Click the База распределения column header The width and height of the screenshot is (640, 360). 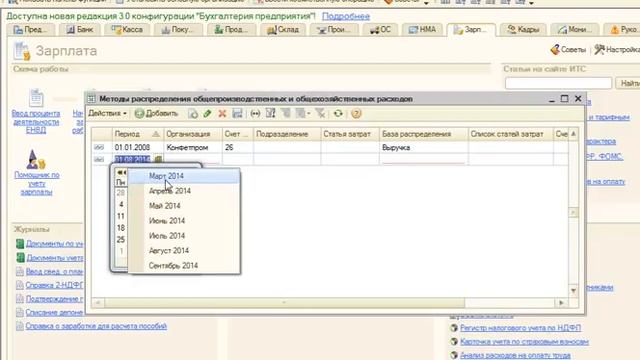click(424, 134)
